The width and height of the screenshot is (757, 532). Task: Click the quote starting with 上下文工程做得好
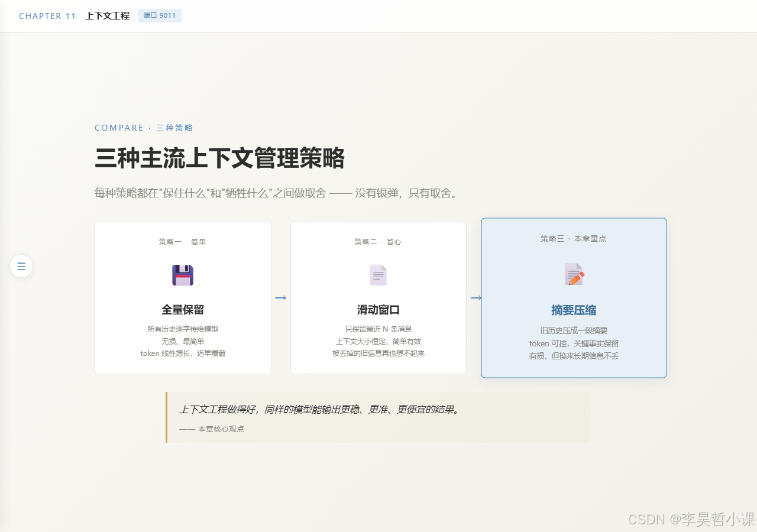(x=319, y=410)
